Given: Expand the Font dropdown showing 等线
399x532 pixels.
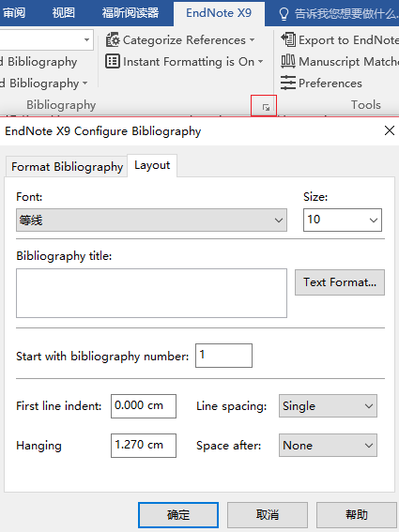Looking at the screenshot, I should pos(151,220).
